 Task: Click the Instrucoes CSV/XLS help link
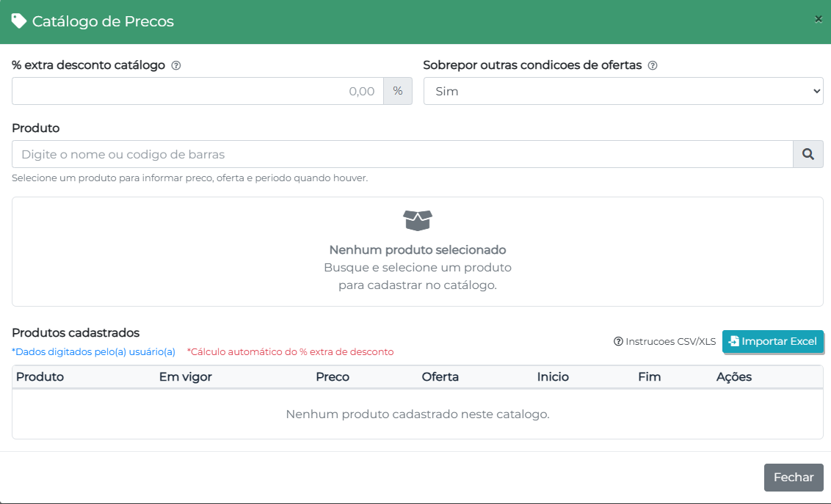point(664,341)
